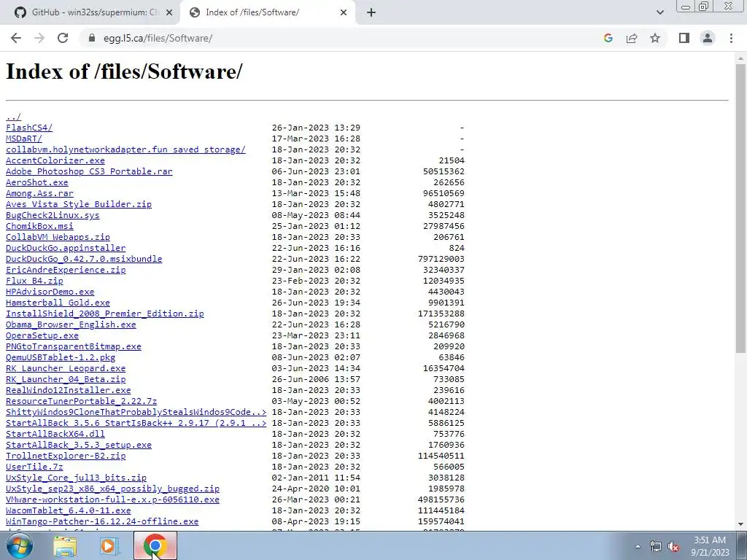Download Aves Vista Style Builder.zip
Viewport: 747px width, 560px height.
(x=79, y=204)
